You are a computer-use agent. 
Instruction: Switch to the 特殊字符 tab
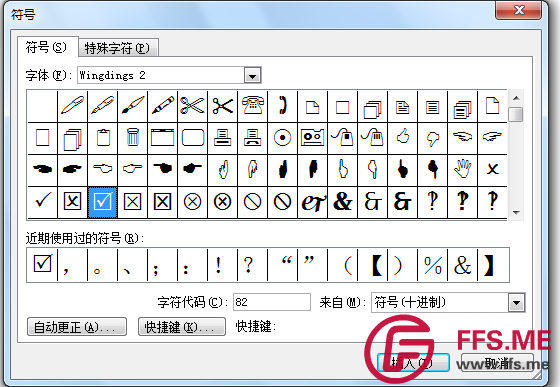(118, 48)
